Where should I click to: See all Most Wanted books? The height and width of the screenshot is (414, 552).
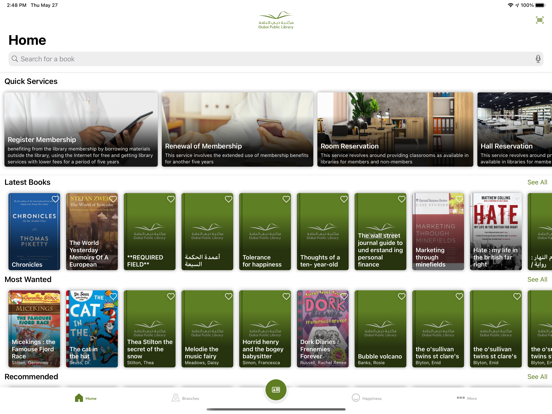(537, 279)
